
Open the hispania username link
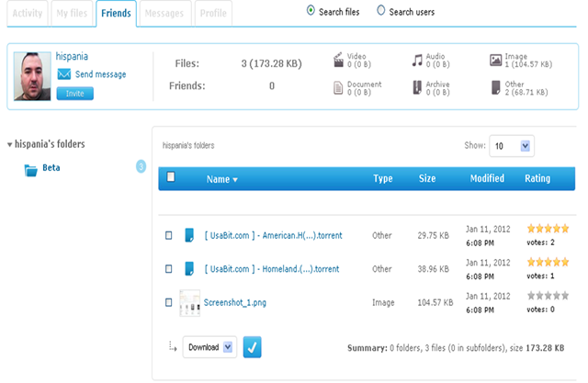(x=72, y=56)
